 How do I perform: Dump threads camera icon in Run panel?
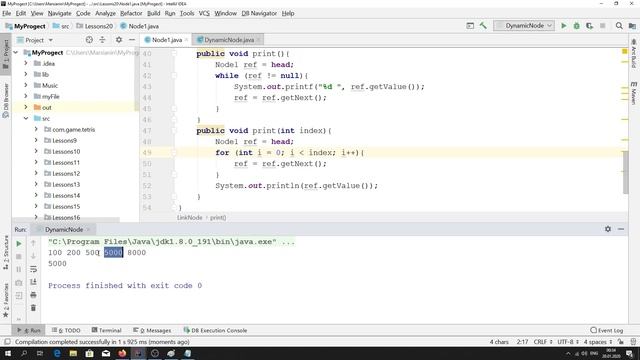point(19,282)
